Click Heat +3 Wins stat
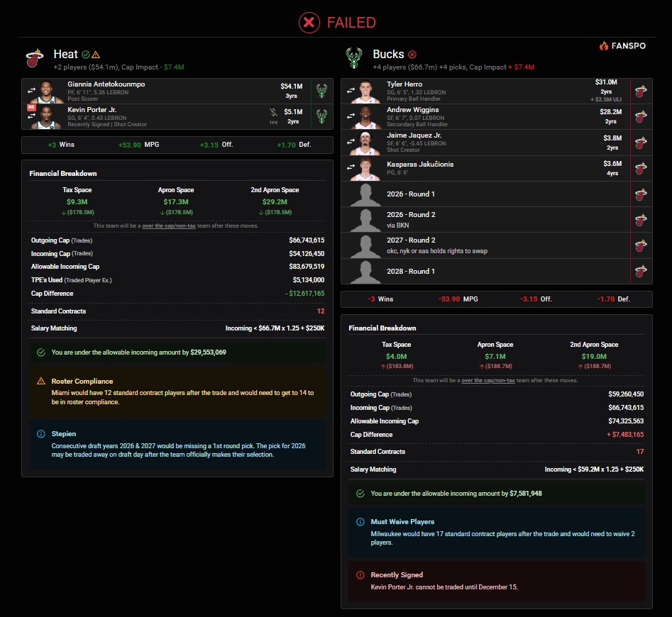 [x=61, y=145]
